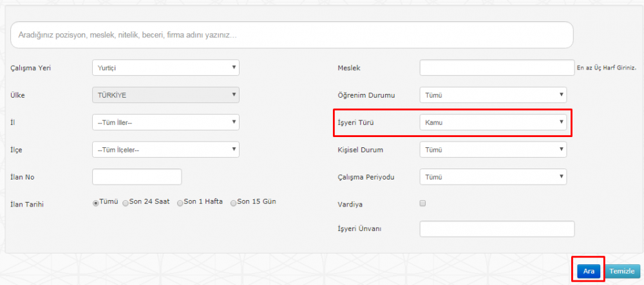
Task: Click the Çalışma Yeri label text
Action: click(30, 68)
